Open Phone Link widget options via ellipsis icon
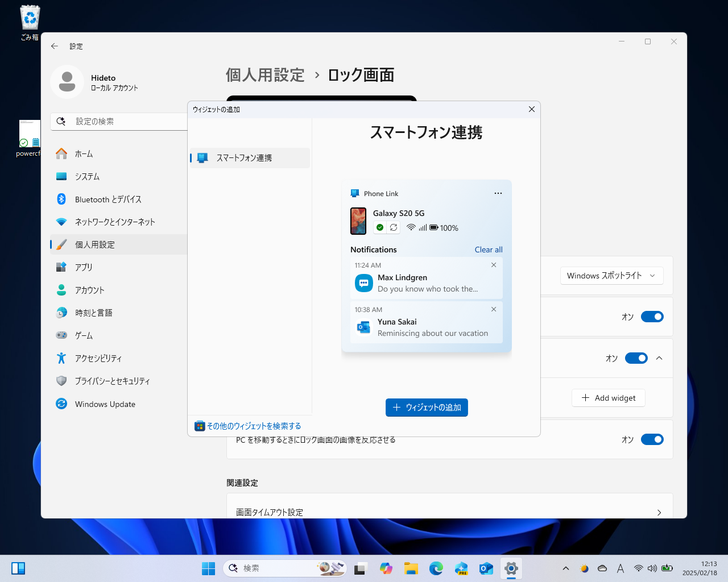728x582 pixels. [498, 193]
